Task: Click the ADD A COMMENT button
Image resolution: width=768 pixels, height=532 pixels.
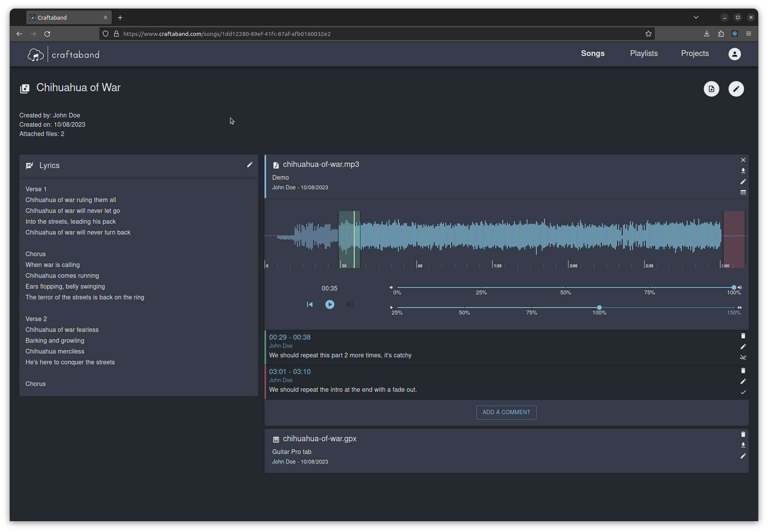Action: 506,412
